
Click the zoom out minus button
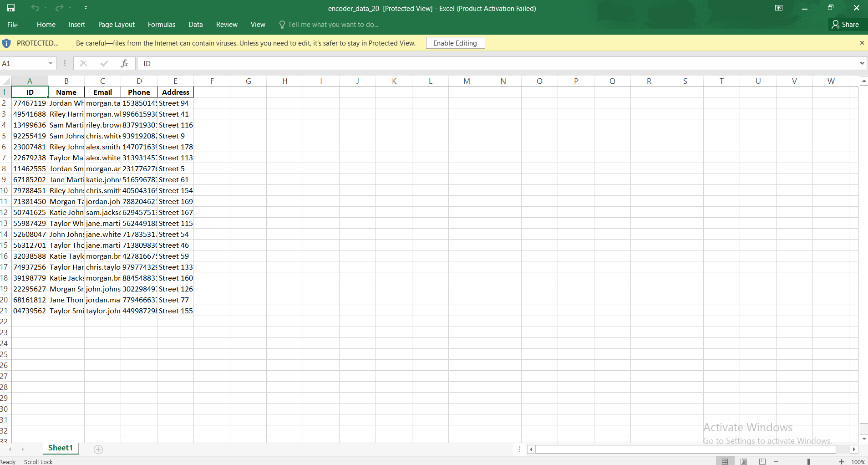(776, 462)
